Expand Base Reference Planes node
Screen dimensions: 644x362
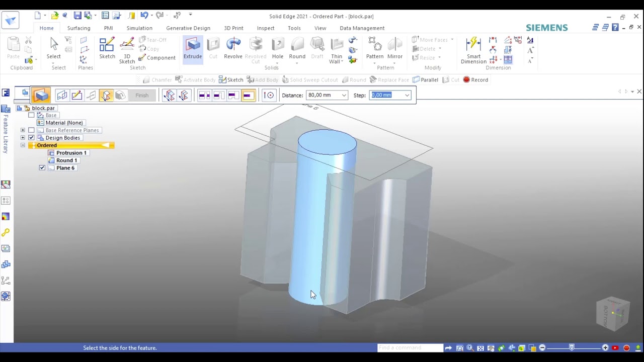[x=23, y=130]
